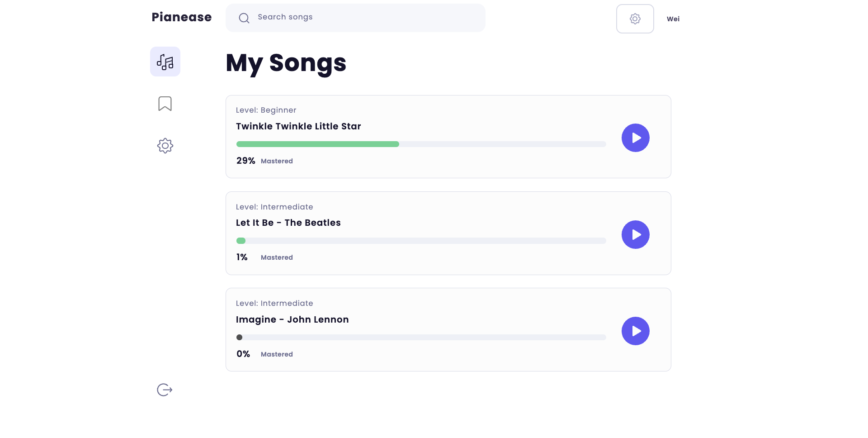Select the Twinkle Twinkle Little Star song card
This screenshot has height=438, width=868.
point(448,136)
